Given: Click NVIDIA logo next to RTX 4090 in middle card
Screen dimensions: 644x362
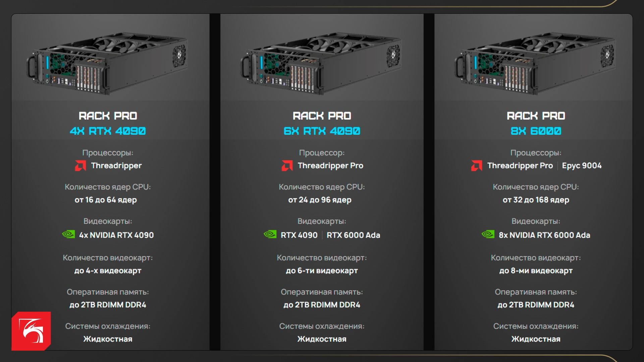Looking at the screenshot, I should (x=270, y=234).
